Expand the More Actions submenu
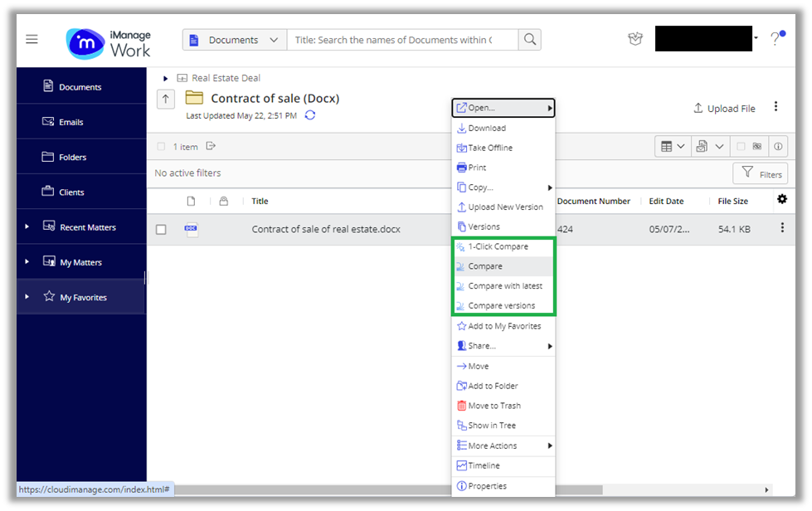Screen dimensions: 812x511 pyautogui.click(x=503, y=445)
